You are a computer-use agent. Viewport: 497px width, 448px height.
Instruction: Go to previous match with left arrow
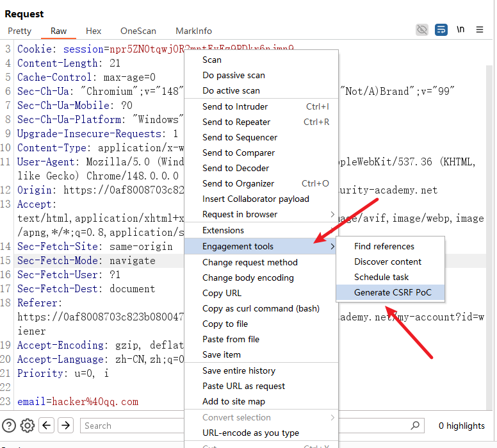[x=47, y=425]
